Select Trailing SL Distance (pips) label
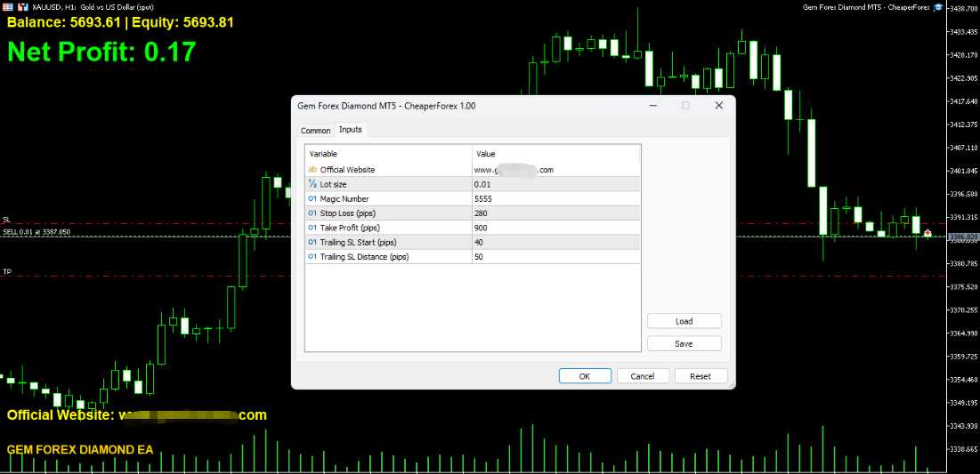The image size is (980, 474). [x=364, y=256]
